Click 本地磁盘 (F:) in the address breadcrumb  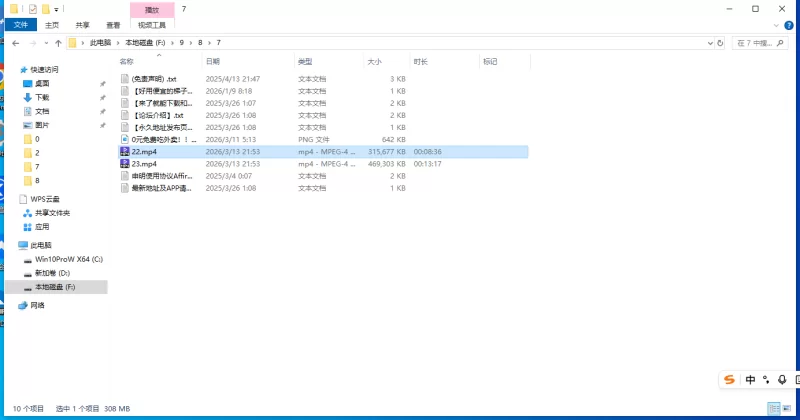[145, 43]
